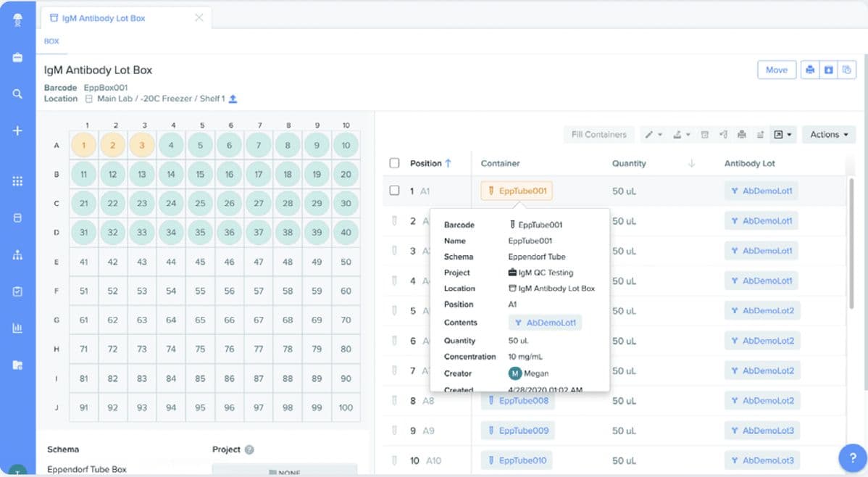Toggle the select-all checkbox in table header
Image resolution: width=868 pixels, height=477 pixels.
395,163
